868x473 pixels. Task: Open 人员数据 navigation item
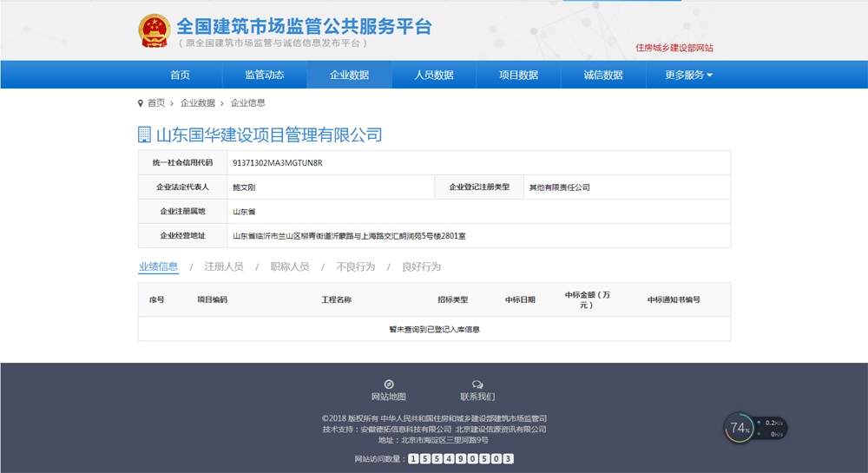click(x=434, y=75)
